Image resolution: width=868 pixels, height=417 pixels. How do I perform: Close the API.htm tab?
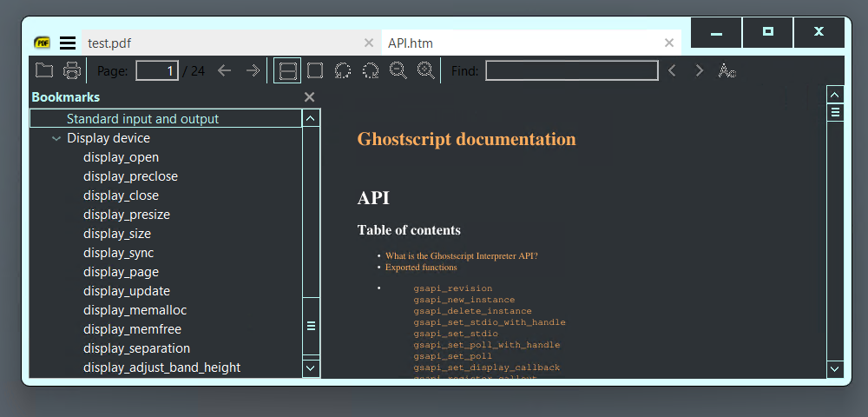click(668, 43)
